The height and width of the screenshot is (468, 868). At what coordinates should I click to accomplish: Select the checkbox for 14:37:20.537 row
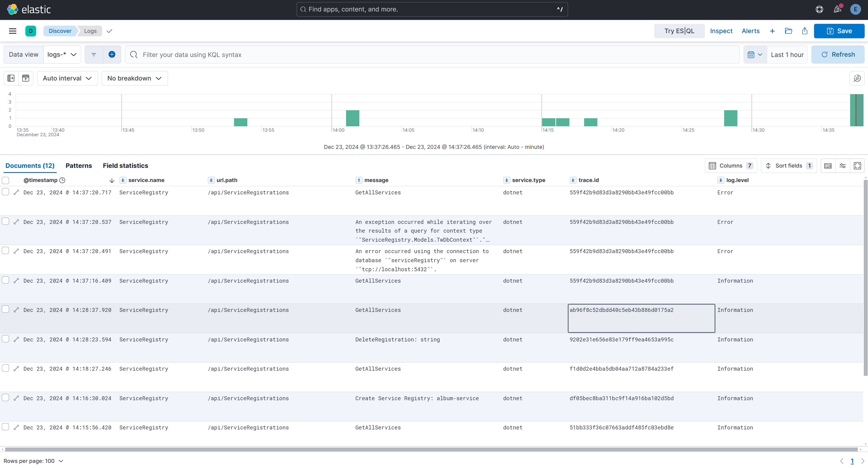5,221
